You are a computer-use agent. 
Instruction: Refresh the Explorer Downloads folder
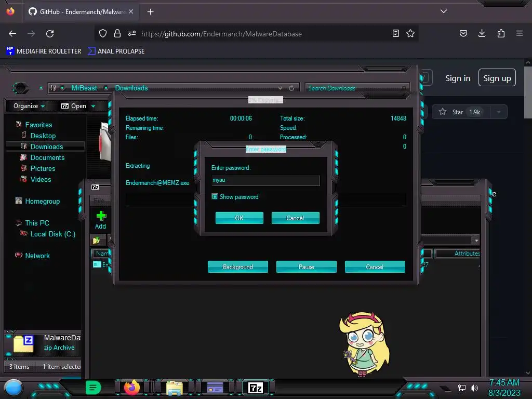coord(291,88)
